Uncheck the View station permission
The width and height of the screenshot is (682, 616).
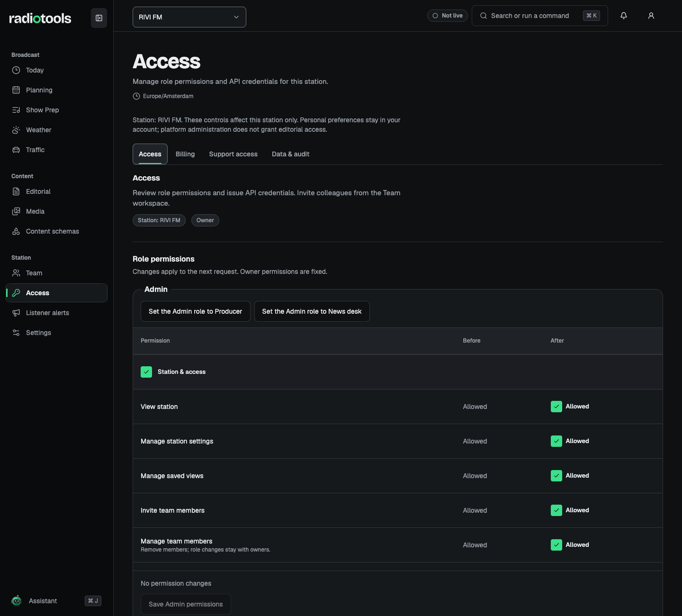tap(556, 407)
